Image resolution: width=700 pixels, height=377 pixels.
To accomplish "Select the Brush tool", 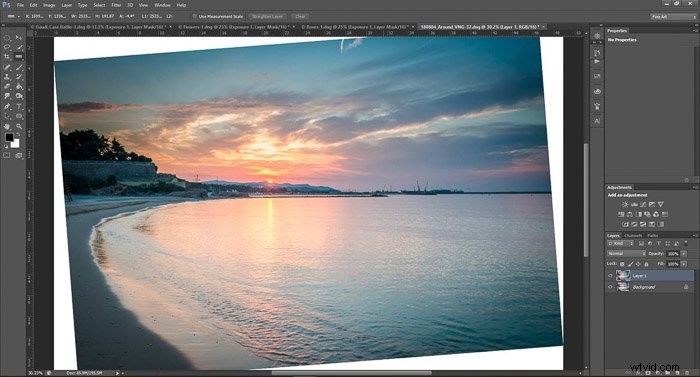I will pyautogui.click(x=19, y=67).
